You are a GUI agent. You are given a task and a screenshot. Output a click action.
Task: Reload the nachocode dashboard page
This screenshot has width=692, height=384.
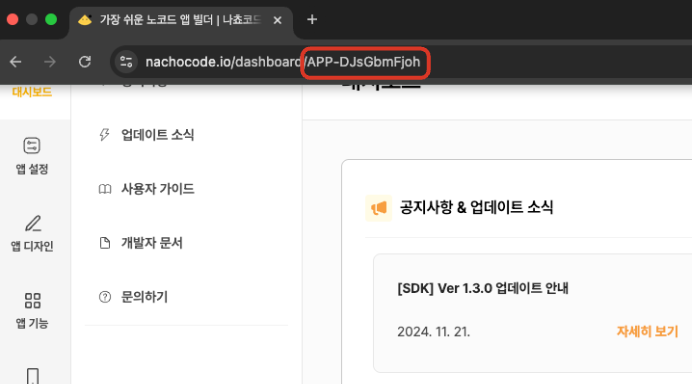(x=85, y=62)
